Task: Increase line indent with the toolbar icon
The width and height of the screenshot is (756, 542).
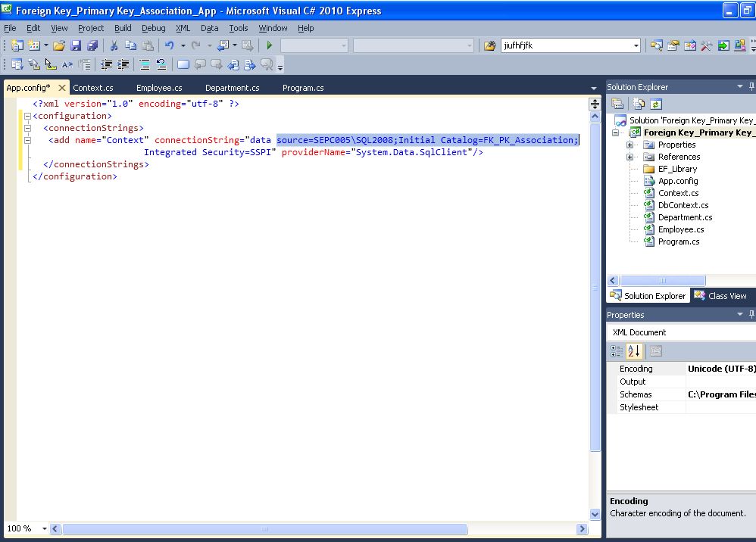Action: coord(123,64)
